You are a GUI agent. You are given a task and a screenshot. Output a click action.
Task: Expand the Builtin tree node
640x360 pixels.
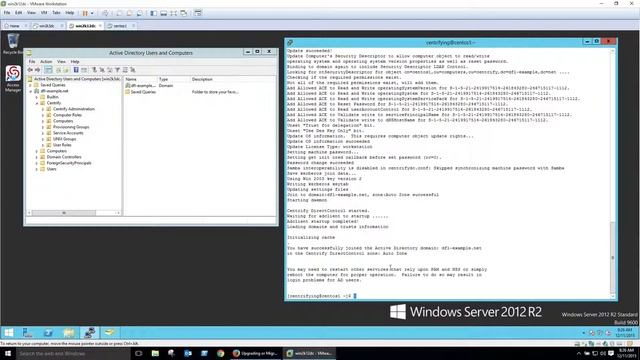pyautogui.click(x=37, y=97)
